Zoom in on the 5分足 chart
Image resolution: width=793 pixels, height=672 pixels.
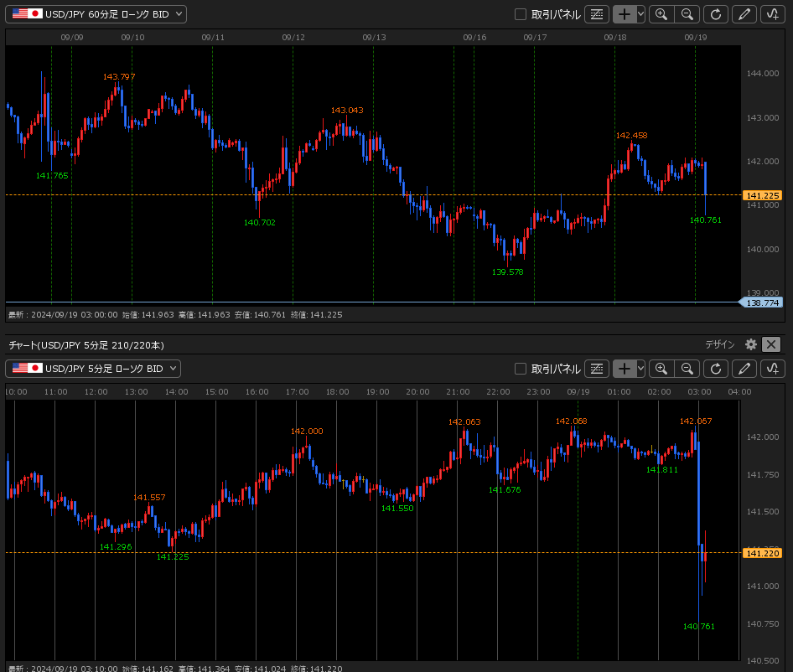(x=661, y=369)
